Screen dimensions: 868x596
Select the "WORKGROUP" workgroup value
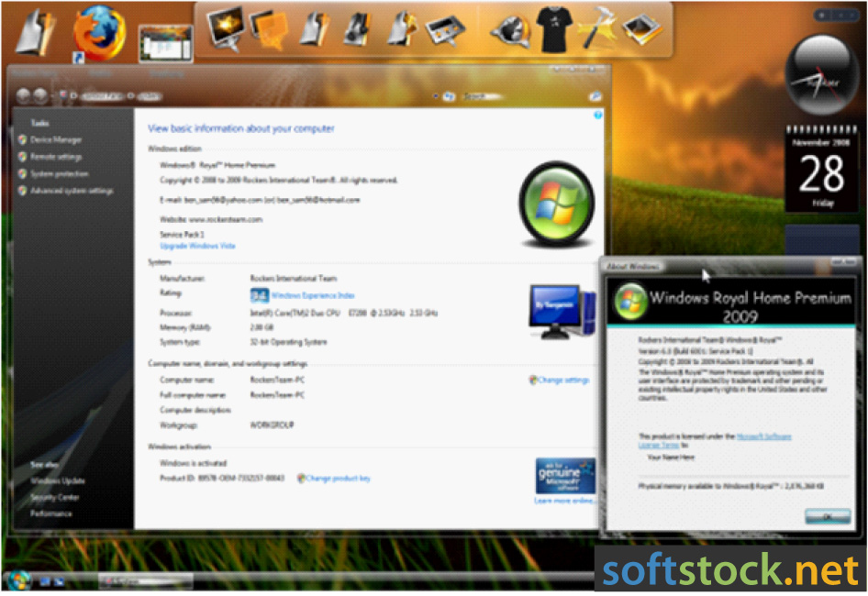coord(272,425)
